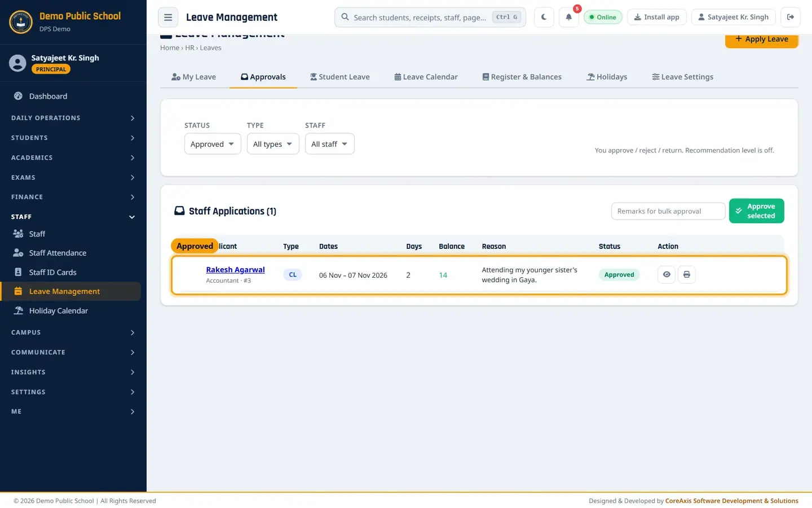View Rakesh Agarwal's leave details eye icon
The image size is (812, 508).
click(667, 274)
